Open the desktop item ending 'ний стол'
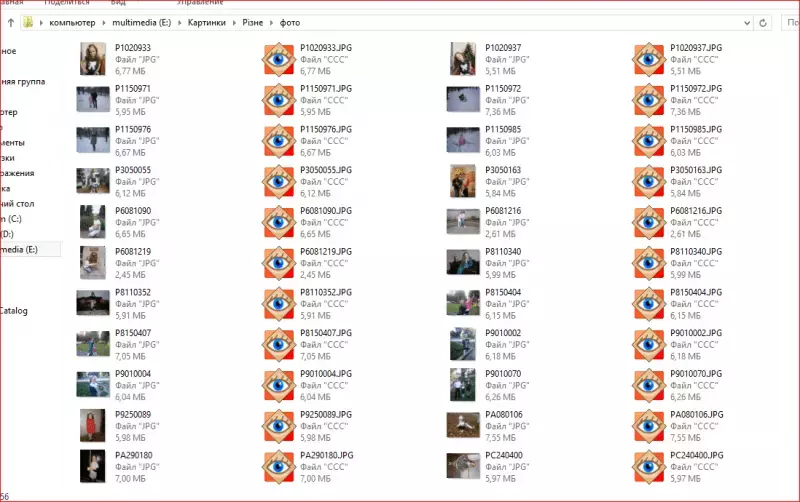This screenshot has height=502, width=800. 17,204
